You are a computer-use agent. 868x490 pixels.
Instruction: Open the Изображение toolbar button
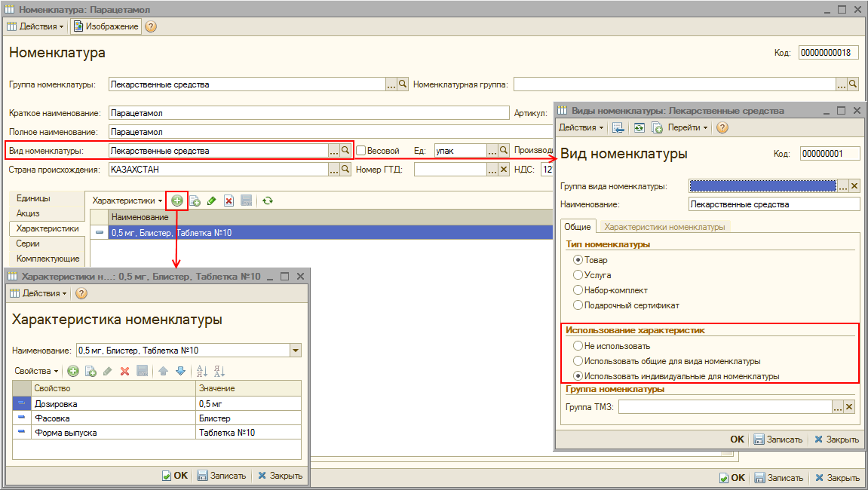106,26
